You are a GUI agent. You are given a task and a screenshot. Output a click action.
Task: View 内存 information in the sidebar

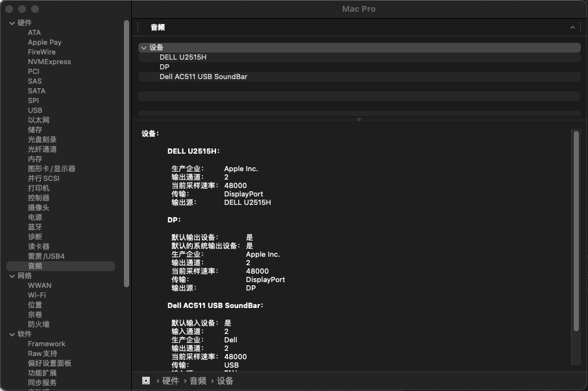tap(35, 159)
